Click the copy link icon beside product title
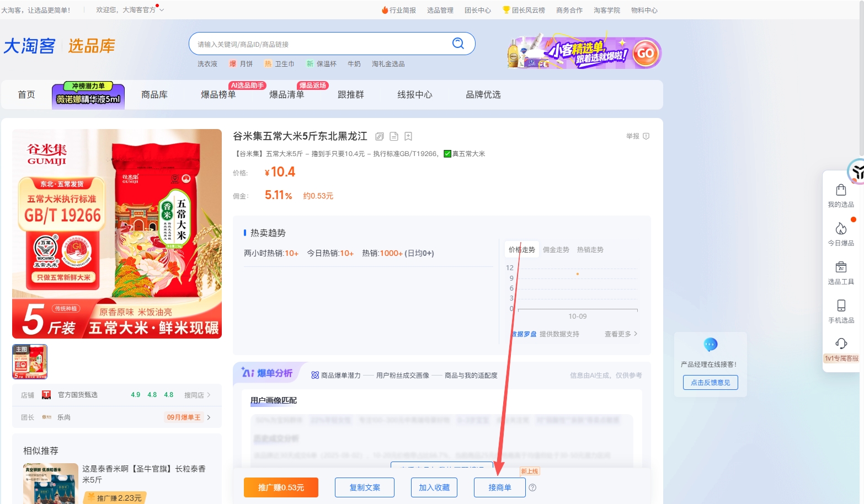 (380, 136)
